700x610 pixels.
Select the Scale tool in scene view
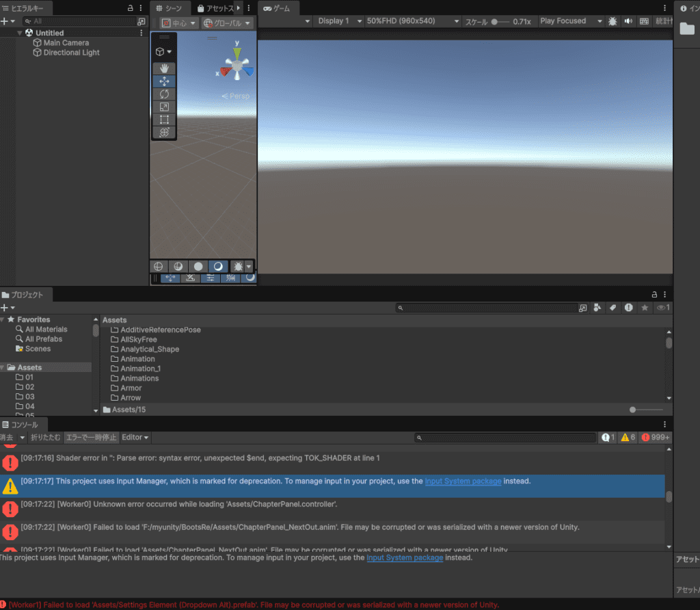point(164,107)
